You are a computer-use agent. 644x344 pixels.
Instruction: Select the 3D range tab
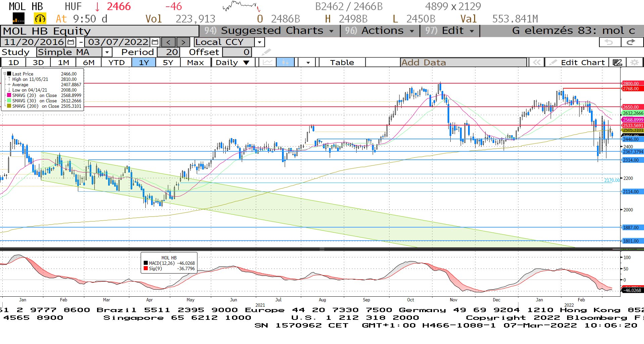click(x=38, y=62)
